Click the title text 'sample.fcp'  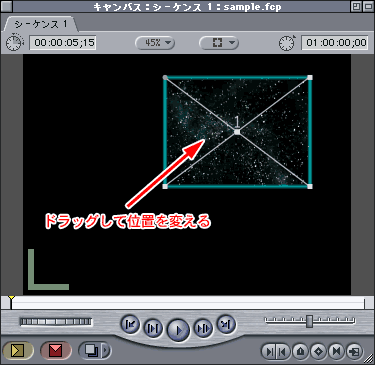point(252,6)
